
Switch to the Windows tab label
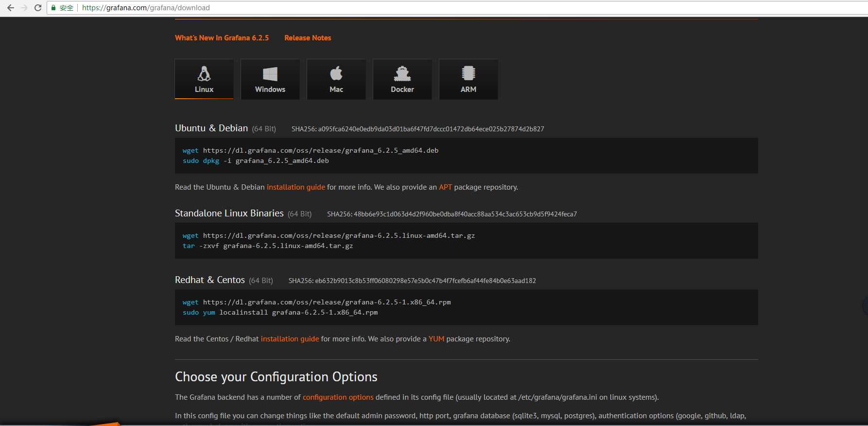click(270, 89)
